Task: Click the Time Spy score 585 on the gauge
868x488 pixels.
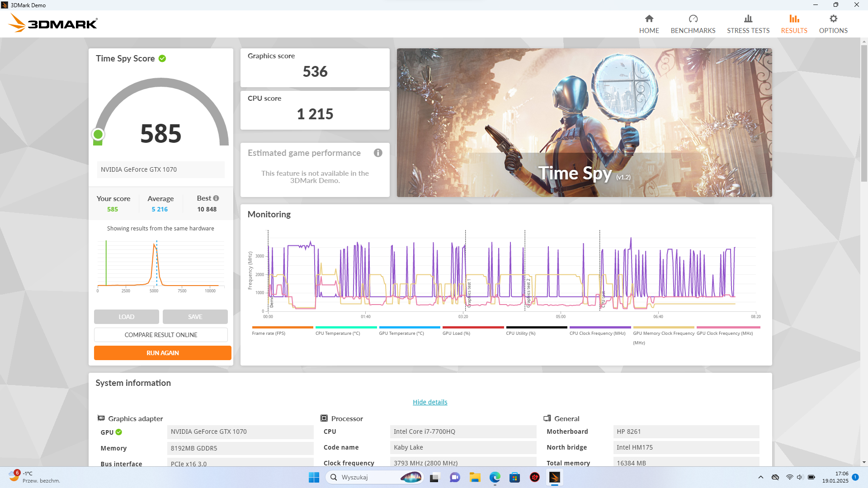Action: coord(161,134)
